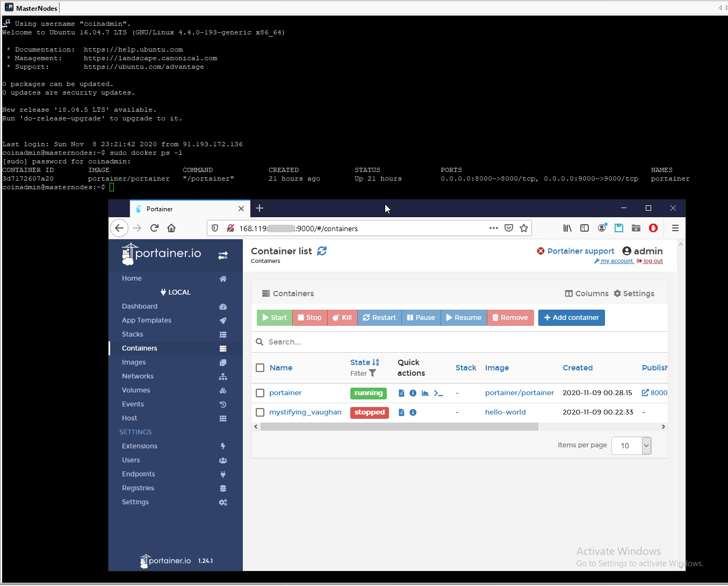This screenshot has width=728, height=586.
Task: Click the Kill button
Action: 342,318
